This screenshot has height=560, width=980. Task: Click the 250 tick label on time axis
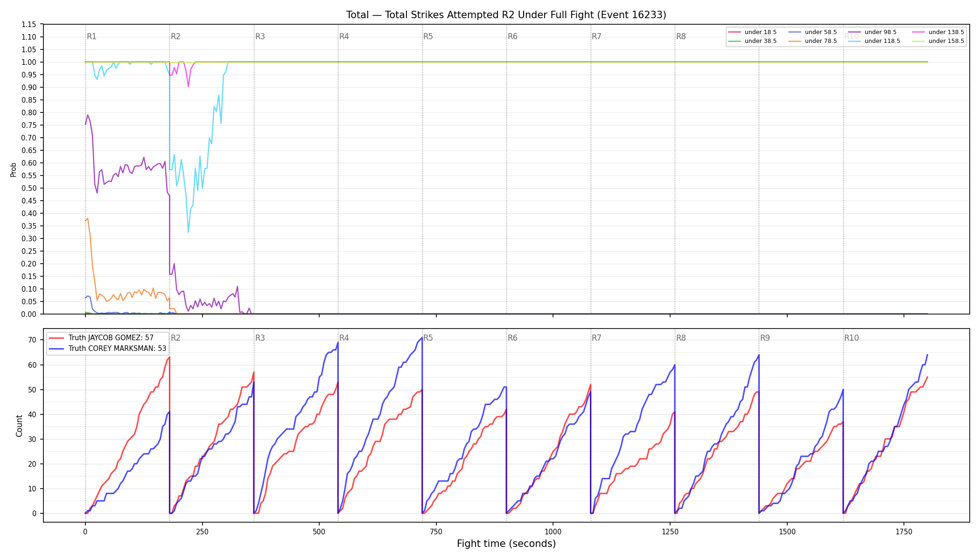click(202, 532)
